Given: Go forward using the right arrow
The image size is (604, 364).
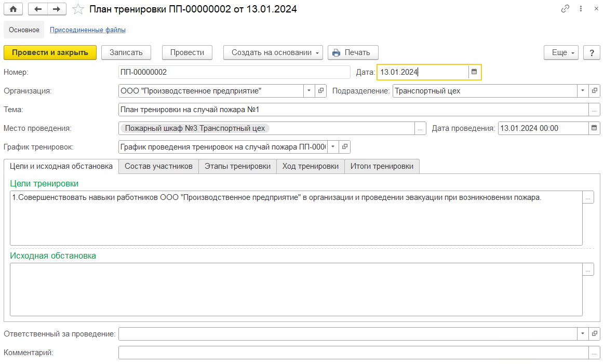Looking at the screenshot, I should click(57, 9).
